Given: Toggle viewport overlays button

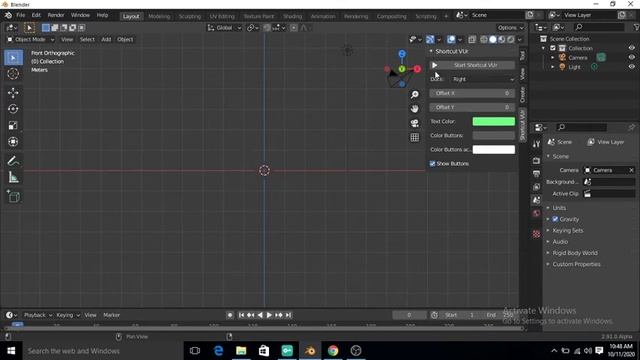Looking at the screenshot, I should coord(451,40).
